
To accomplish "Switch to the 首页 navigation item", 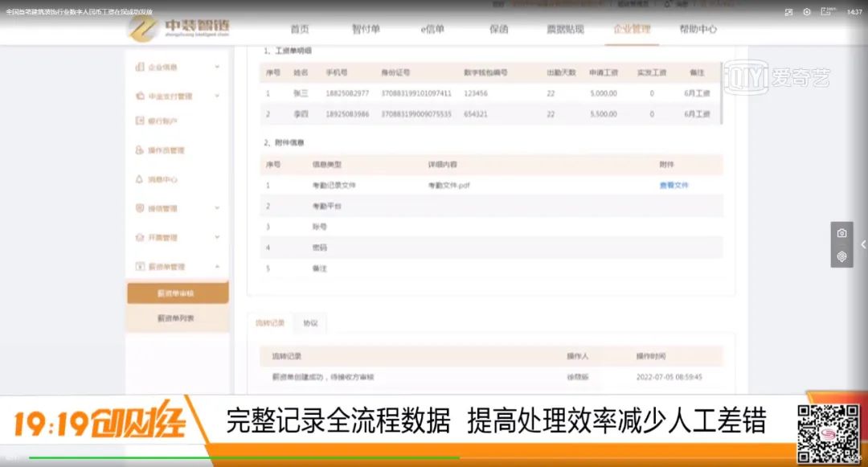I will click(x=298, y=29).
